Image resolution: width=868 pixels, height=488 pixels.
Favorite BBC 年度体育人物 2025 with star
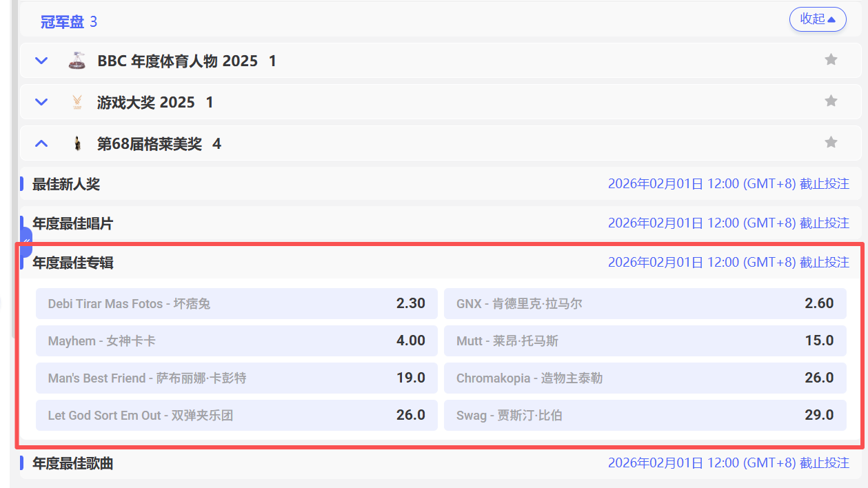[831, 60]
